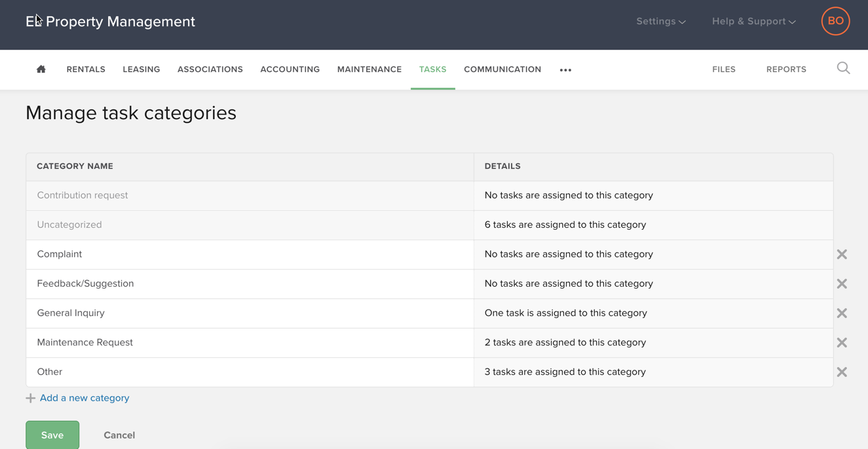This screenshot has width=868, height=449.
Task: Navigate to the Leasing section
Action: pos(141,69)
